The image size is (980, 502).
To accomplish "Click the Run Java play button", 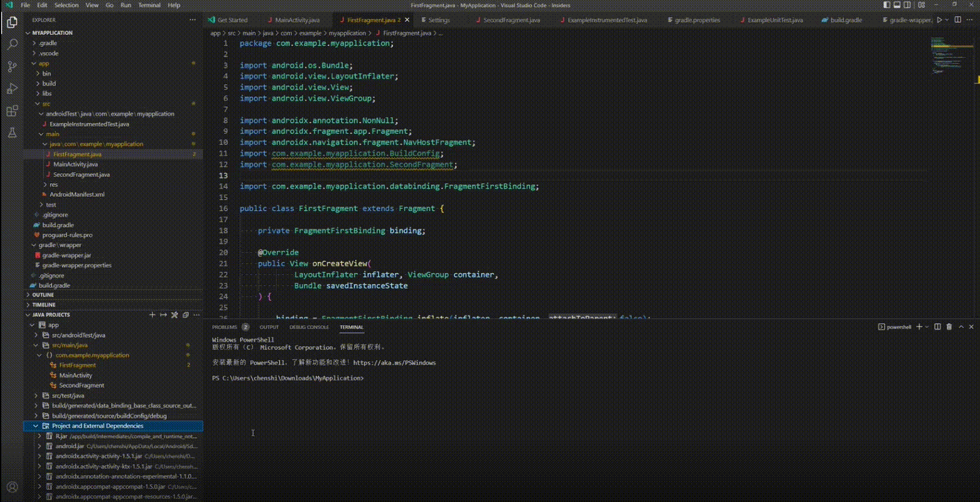I will (x=939, y=20).
